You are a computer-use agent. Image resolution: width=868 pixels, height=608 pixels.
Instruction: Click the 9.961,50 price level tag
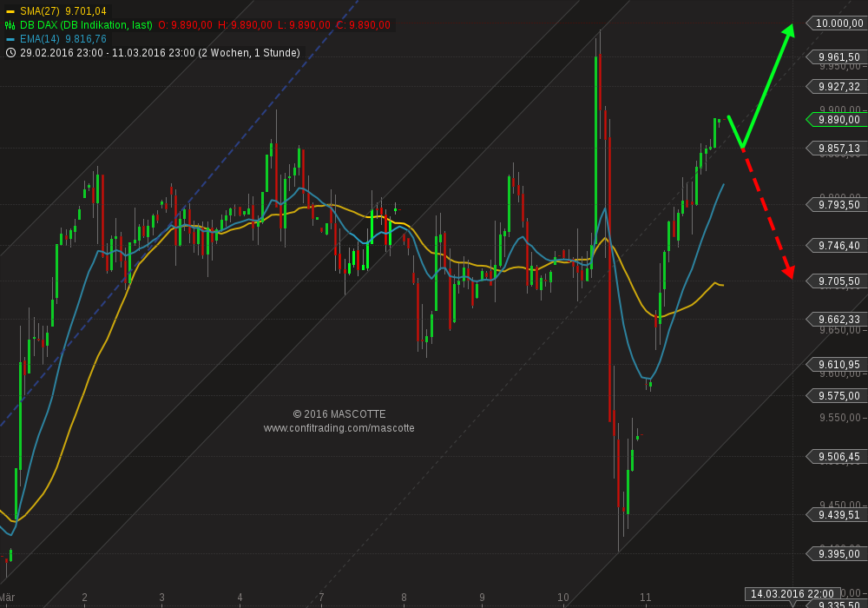837,57
